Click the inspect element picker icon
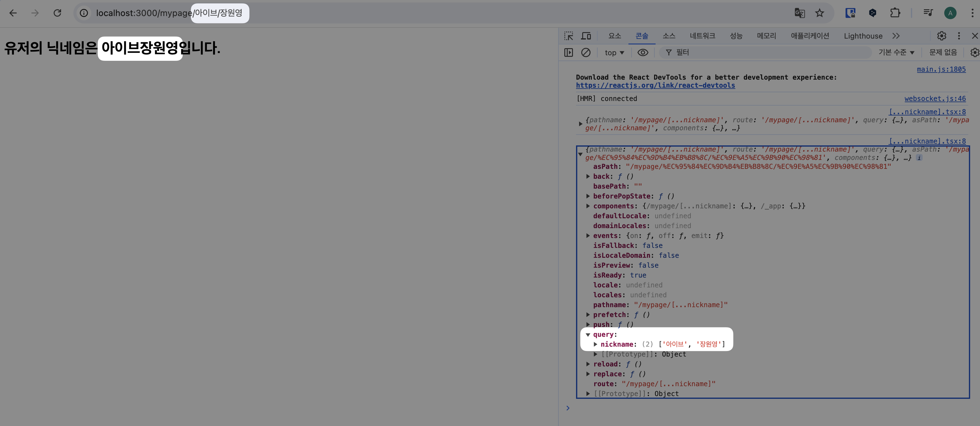The height and width of the screenshot is (426, 980). point(568,36)
